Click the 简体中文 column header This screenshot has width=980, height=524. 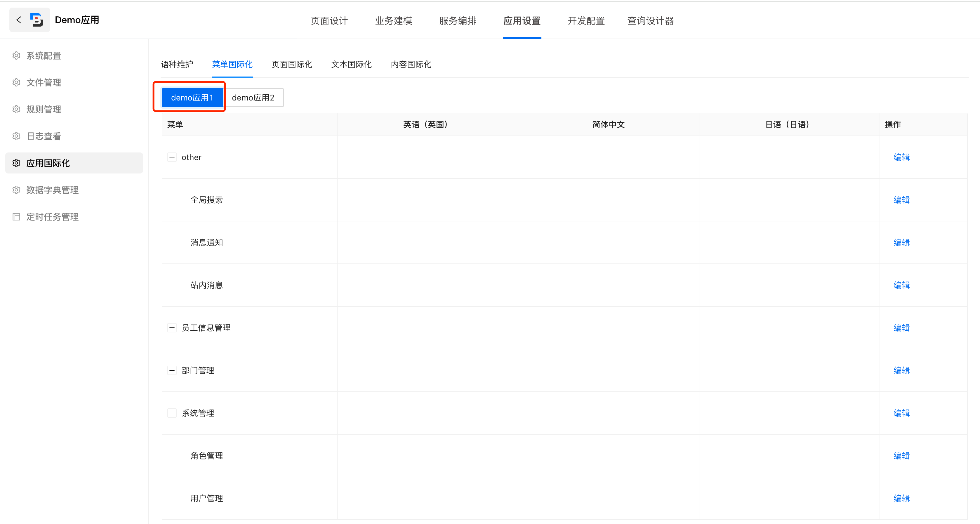tap(608, 124)
